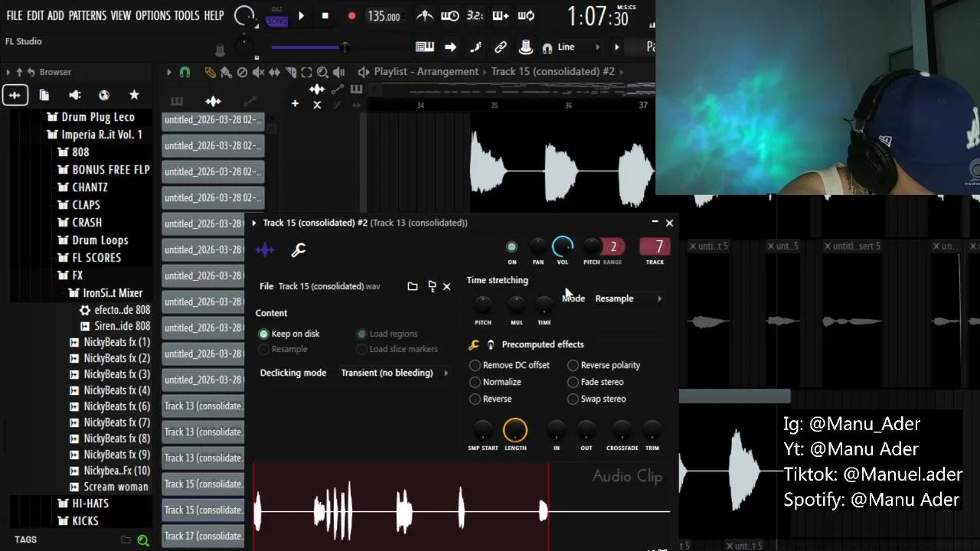Toggle typing keyboard to piano icon
The height and width of the screenshot is (551, 980).
(425, 47)
